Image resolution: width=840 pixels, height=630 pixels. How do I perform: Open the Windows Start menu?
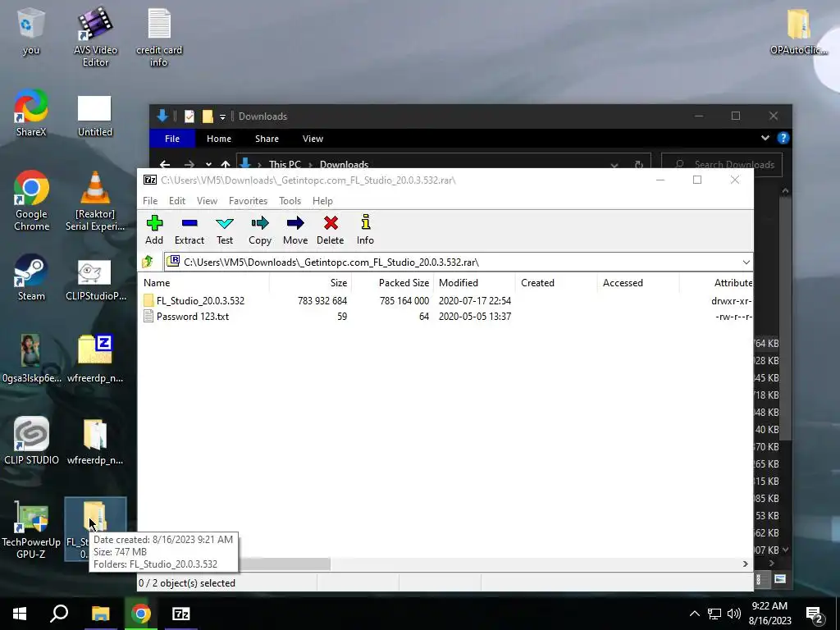[x=20, y=614]
